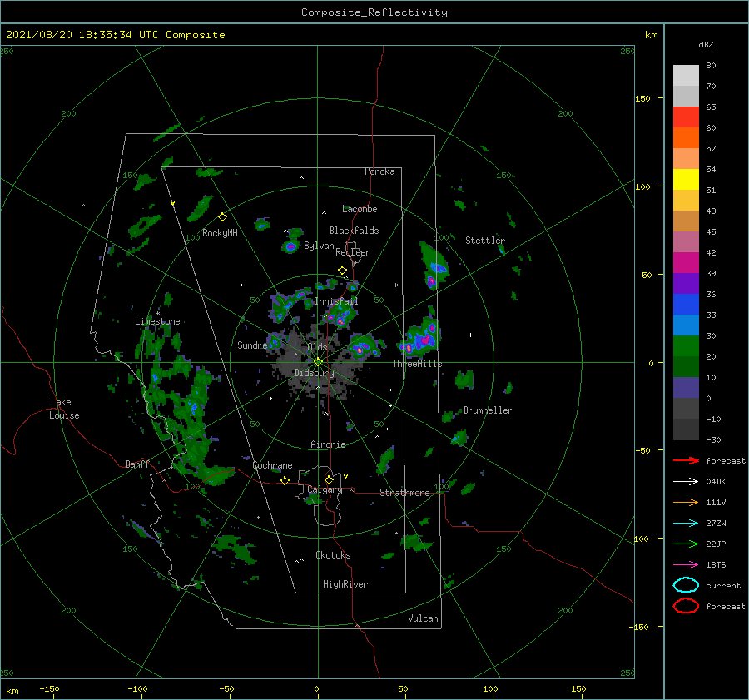Click the RedDeer city label
The image size is (749, 700).
click(353, 252)
